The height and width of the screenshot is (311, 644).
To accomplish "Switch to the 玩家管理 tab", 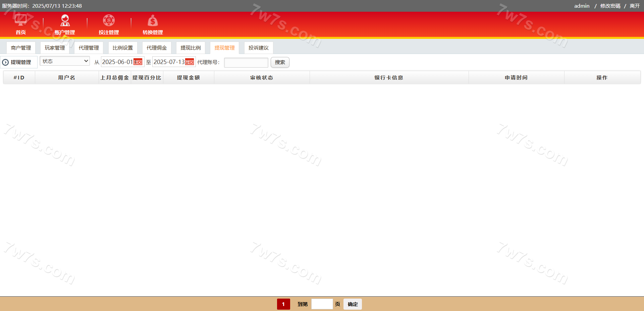I will (x=55, y=48).
